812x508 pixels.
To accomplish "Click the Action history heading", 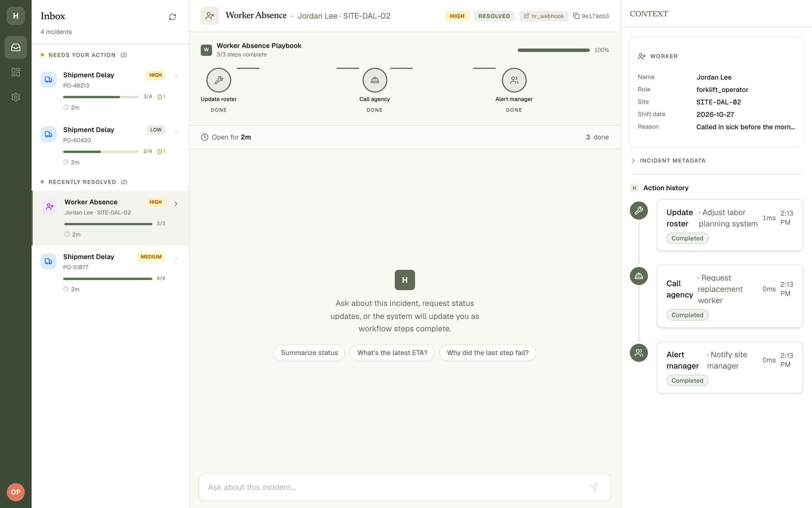I will [666, 188].
